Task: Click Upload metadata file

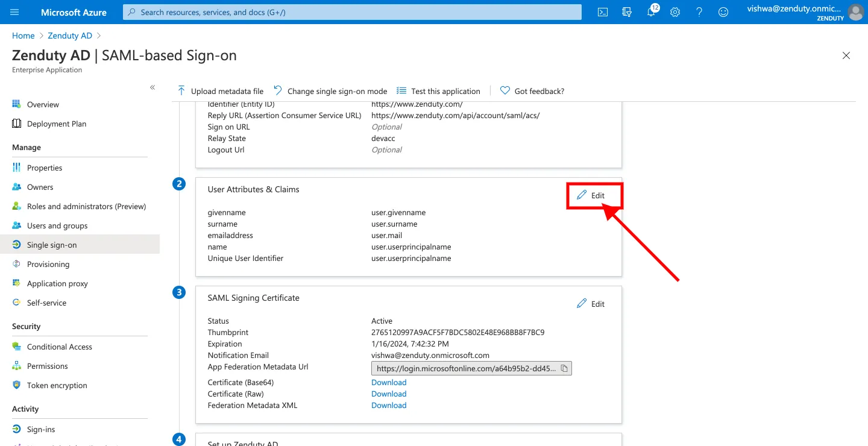Action: click(x=221, y=91)
